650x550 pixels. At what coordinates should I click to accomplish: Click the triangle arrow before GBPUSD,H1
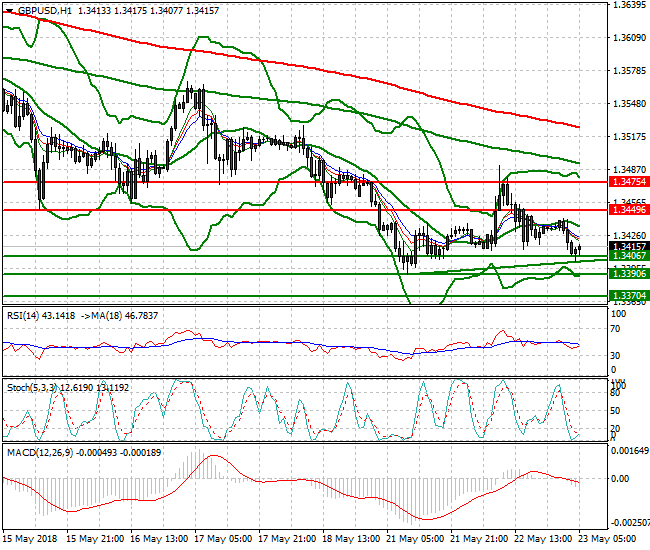tap(9, 11)
